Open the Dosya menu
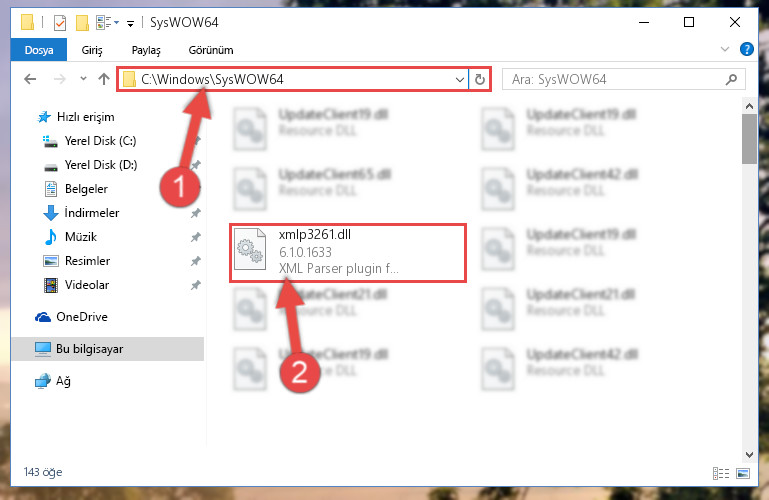Screen dimensions: 769x500 (39, 50)
